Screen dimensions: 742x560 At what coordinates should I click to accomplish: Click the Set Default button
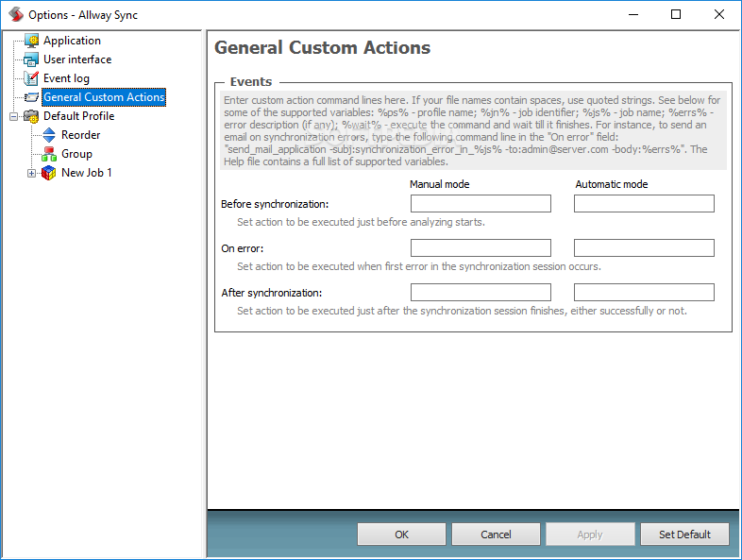point(684,535)
